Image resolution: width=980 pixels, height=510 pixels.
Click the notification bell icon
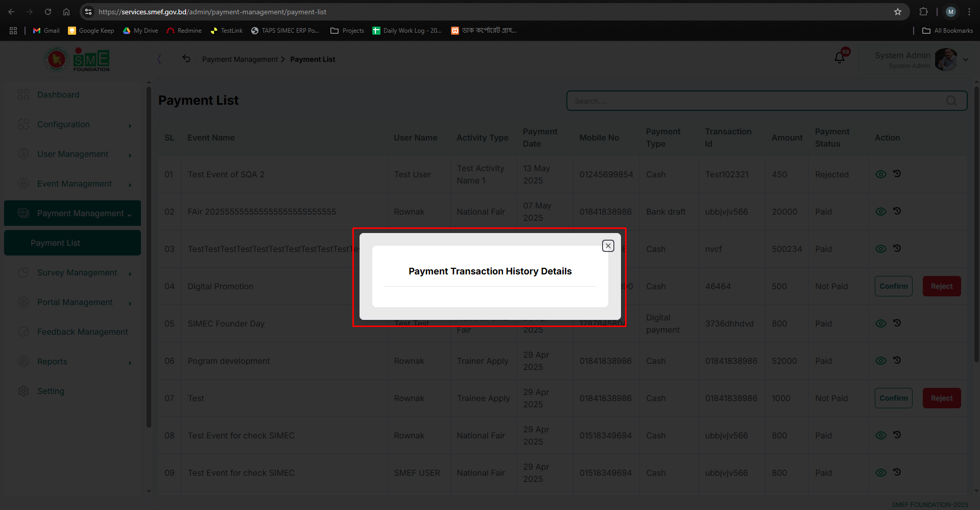point(840,58)
